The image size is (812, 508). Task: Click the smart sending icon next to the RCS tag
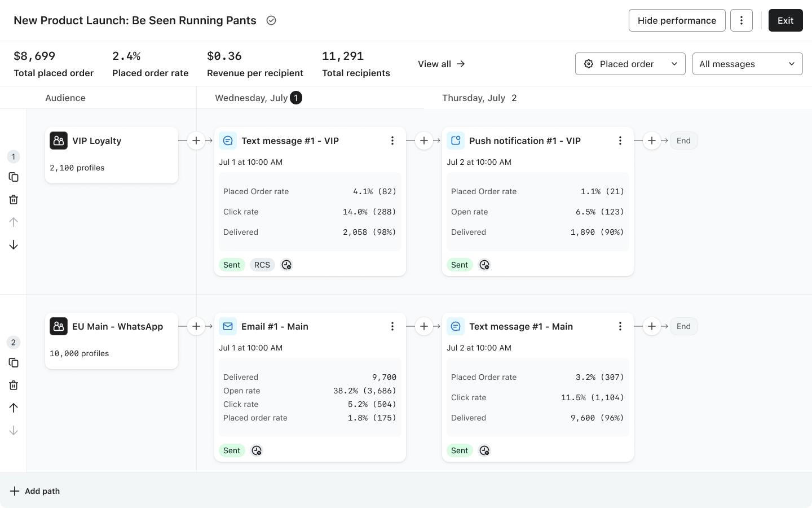[x=286, y=265]
